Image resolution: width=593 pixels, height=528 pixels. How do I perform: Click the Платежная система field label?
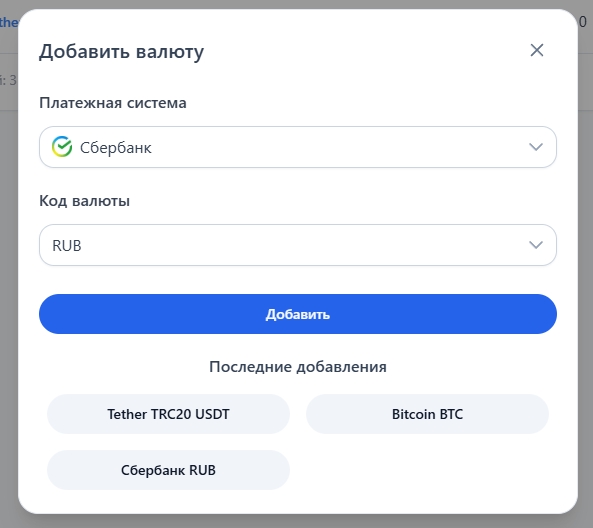pyautogui.click(x=113, y=103)
